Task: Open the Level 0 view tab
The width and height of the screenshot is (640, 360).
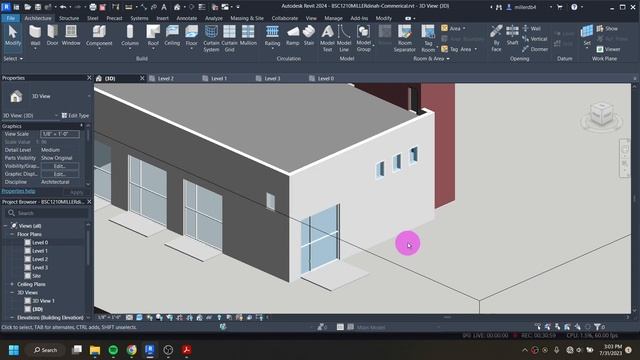Action: click(x=326, y=78)
